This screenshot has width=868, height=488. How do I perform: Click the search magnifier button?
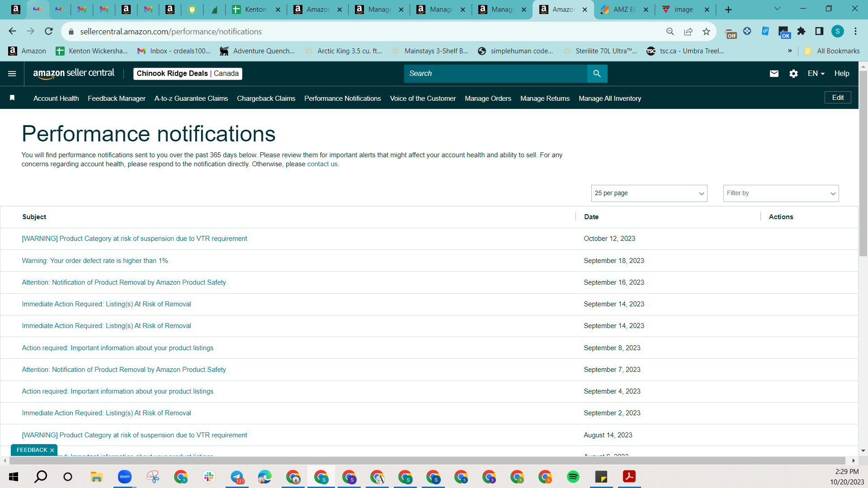click(x=597, y=74)
